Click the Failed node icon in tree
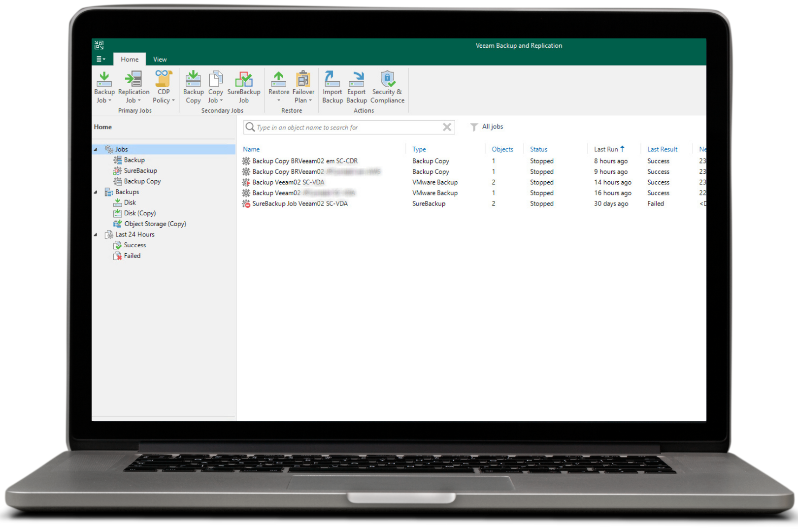 pyautogui.click(x=118, y=256)
